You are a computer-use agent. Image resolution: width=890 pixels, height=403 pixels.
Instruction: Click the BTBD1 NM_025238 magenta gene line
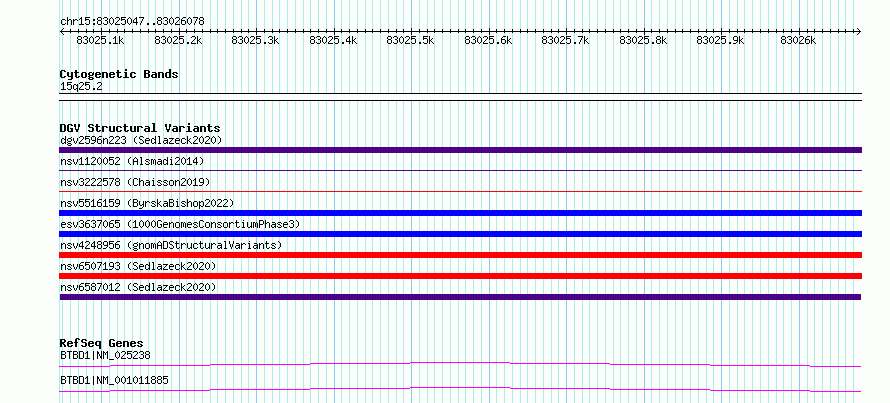point(460,364)
